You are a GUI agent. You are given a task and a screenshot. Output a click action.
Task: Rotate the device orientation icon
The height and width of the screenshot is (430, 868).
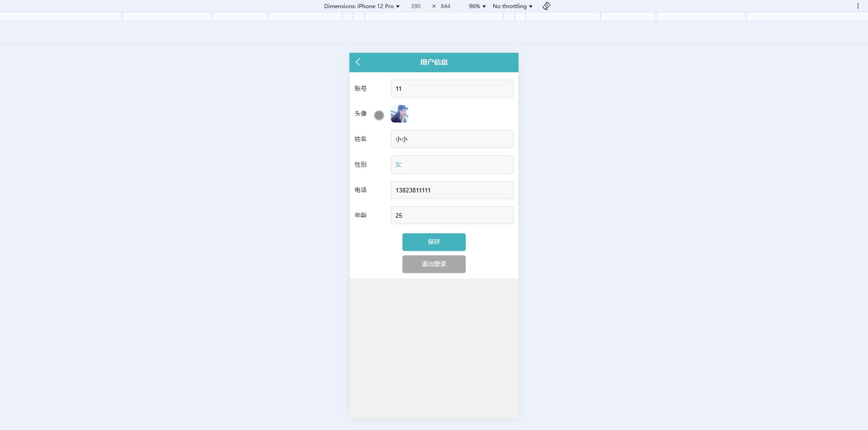tap(547, 6)
